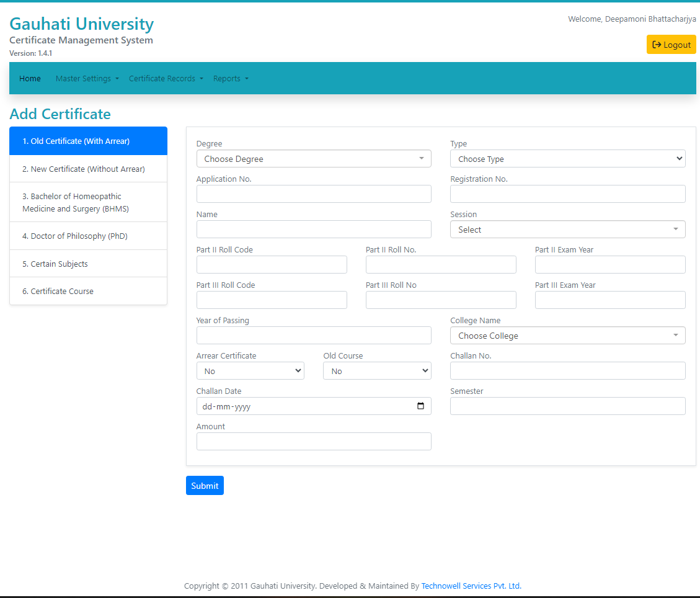
Task: Click the Gauhati University title
Action: 82,24
